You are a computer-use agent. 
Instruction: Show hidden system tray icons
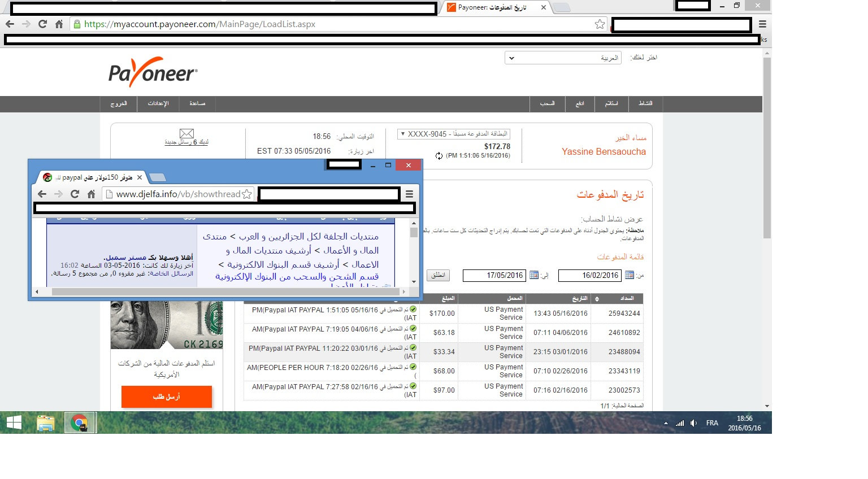pyautogui.click(x=666, y=423)
